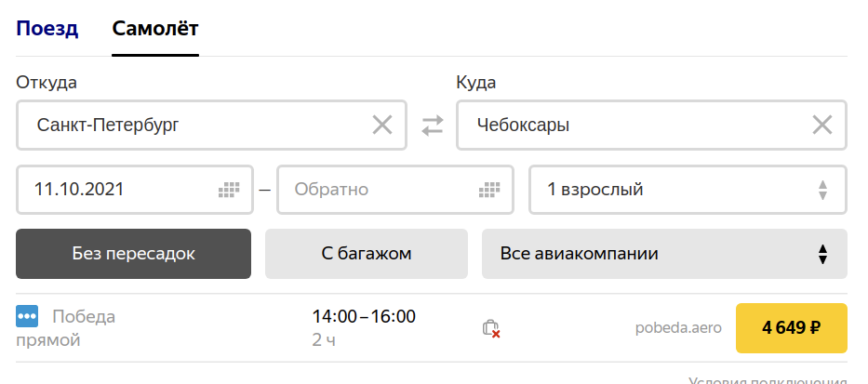Switch to the Поезд tab

pos(47,28)
